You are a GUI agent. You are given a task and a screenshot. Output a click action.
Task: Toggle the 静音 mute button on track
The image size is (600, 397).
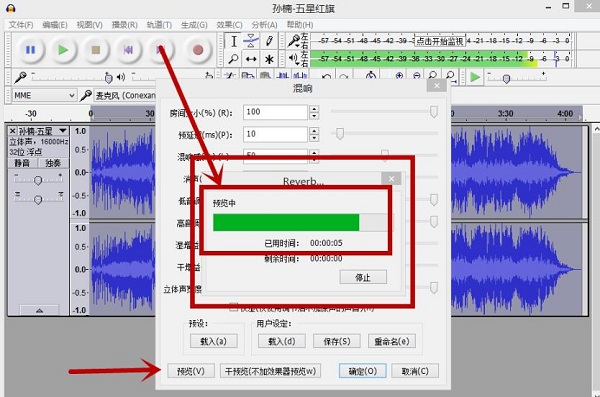tap(22, 163)
